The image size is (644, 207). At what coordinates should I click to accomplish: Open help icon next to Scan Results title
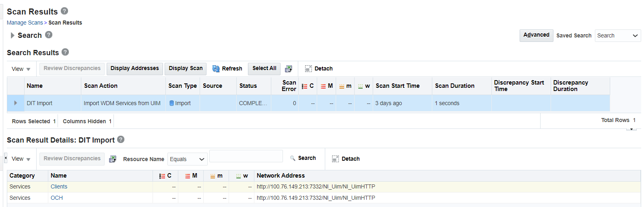[x=64, y=11]
